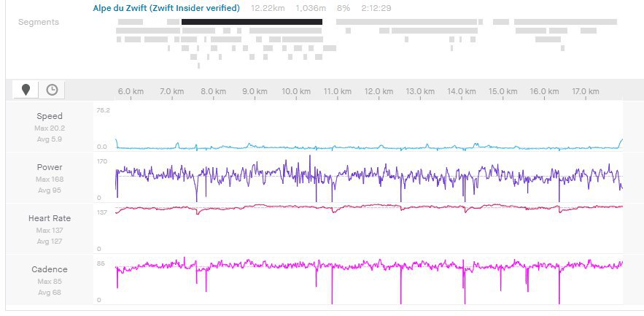Click the 13.0 km axis tick

click(x=420, y=91)
